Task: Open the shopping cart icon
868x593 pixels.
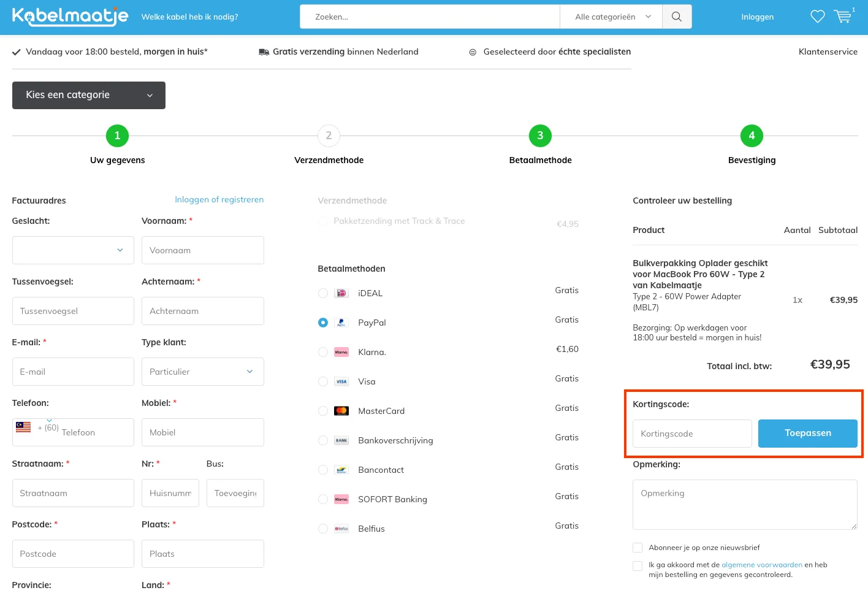Action: click(843, 17)
